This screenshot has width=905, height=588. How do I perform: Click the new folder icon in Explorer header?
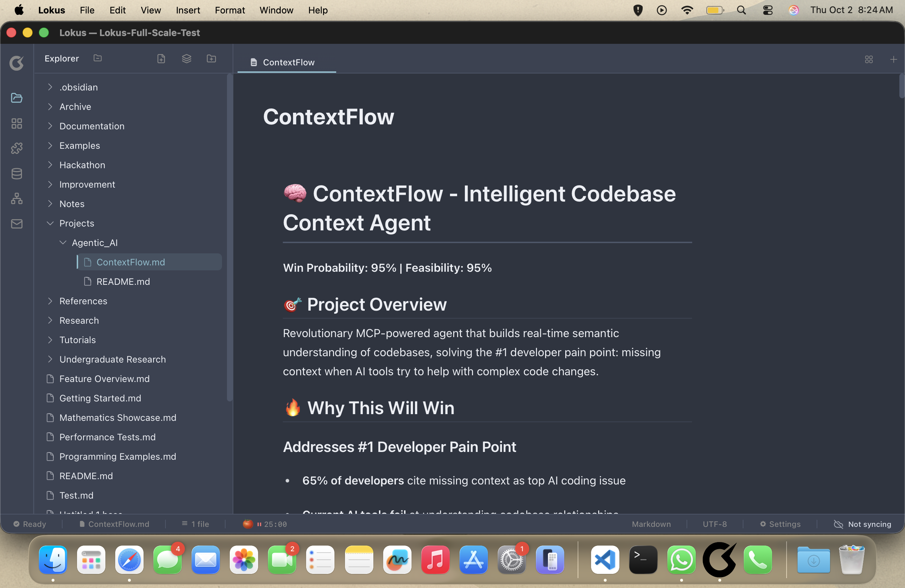coord(211,59)
